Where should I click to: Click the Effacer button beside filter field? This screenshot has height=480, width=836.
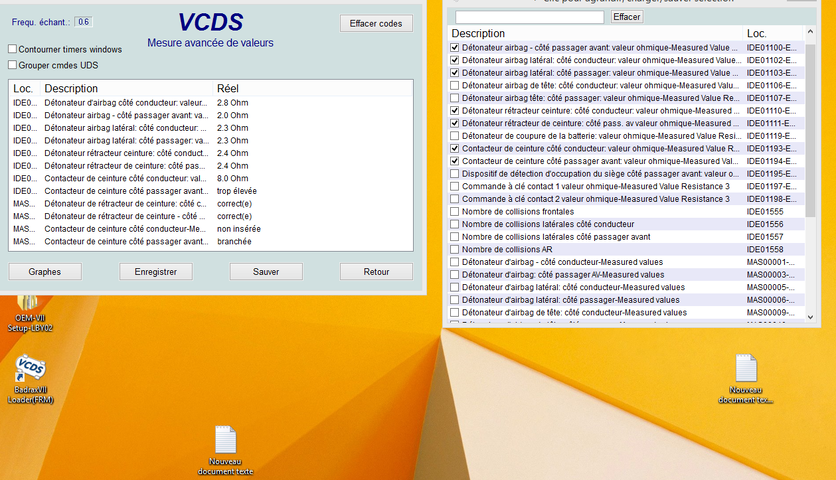pos(626,17)
